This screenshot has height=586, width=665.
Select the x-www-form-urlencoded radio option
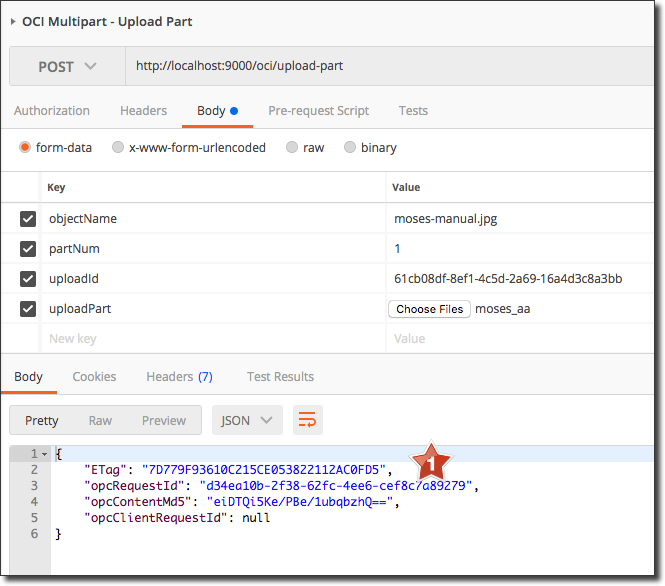(117, 147)
